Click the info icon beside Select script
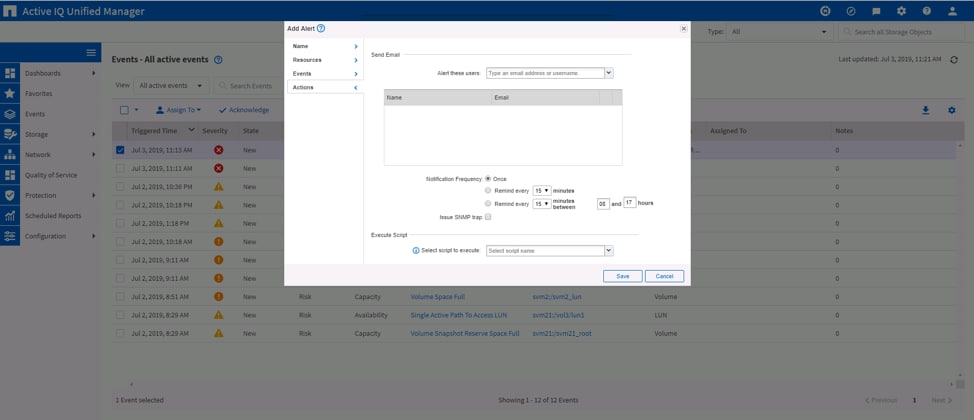Viewport: 974px width, 420px height. [x=416, y=250]
